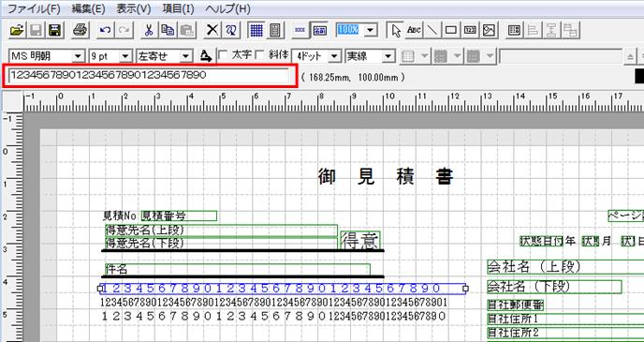Click the empty wide field in format toolbar

[561, 57]
